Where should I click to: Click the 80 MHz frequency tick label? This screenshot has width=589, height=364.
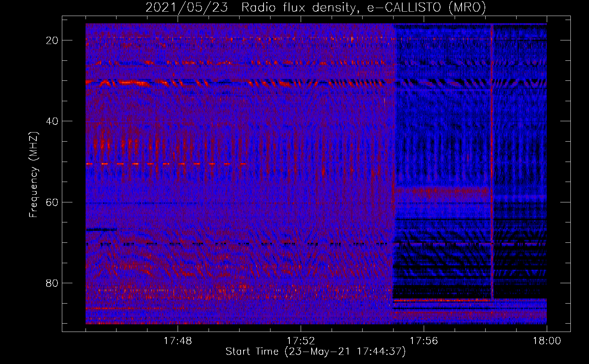52,283
